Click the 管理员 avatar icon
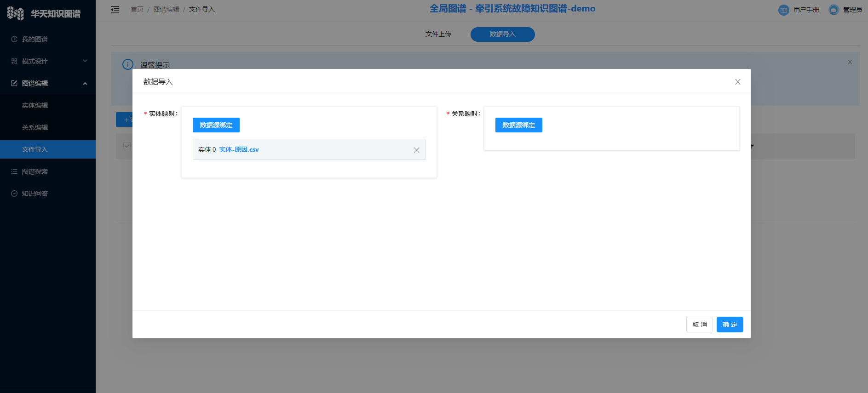This screenshot has height=393, width=868. coord(834,10)
